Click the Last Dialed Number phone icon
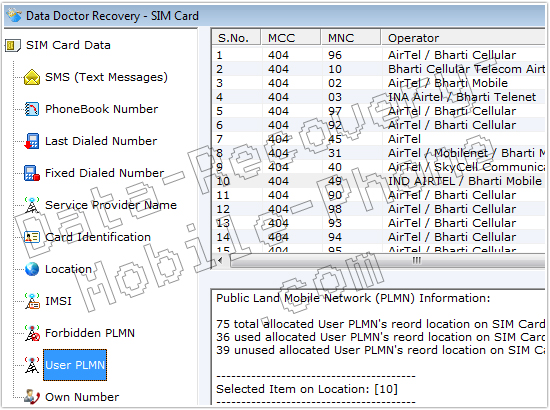The image size is (550, 410). pyautogui.click(x=32, y=141)
